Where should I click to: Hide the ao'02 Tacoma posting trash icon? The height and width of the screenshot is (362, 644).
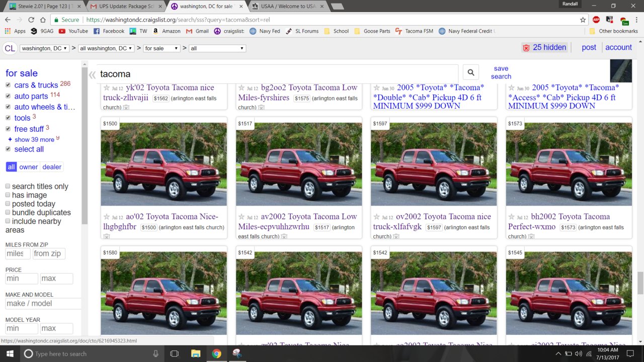107,236
